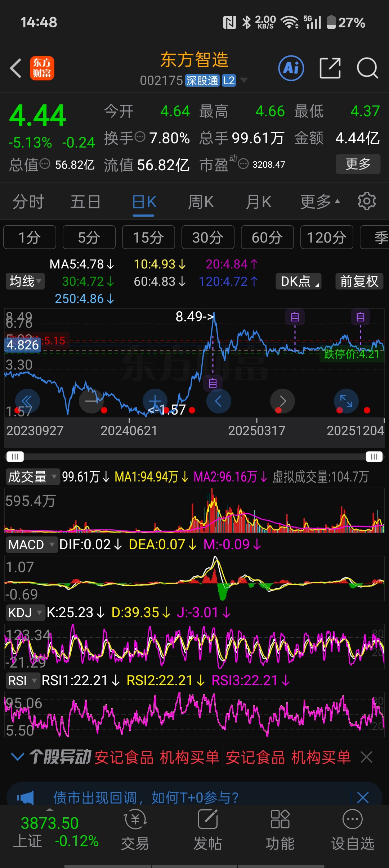
Task: Tap the share export icon
Action: (x=330, y=68)
